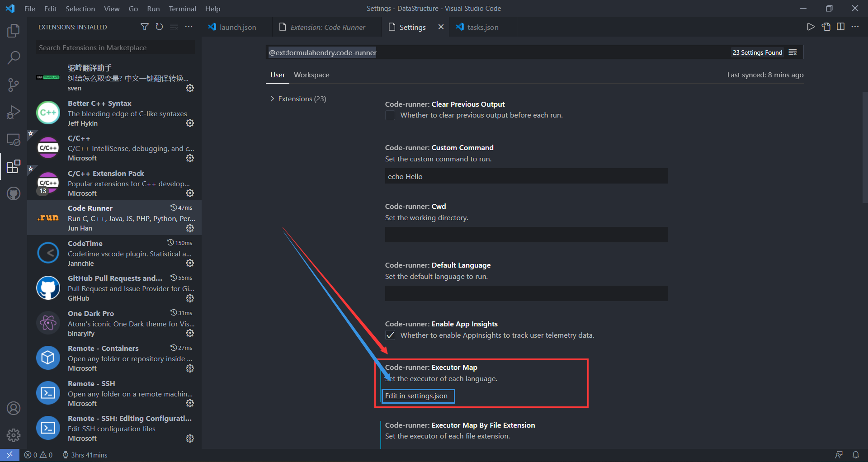868x462 pixels.
Task: Open the manage gear for Code Runner extension
Action: click(190, 228)
